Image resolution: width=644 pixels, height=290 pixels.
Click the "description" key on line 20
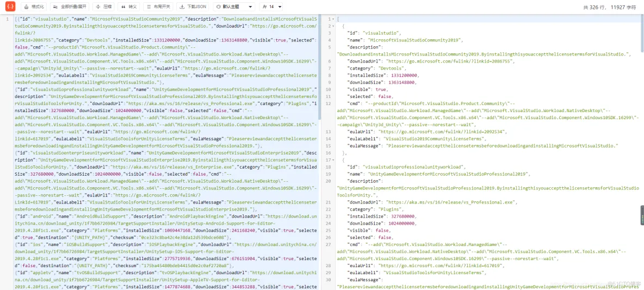click(364, 181)
